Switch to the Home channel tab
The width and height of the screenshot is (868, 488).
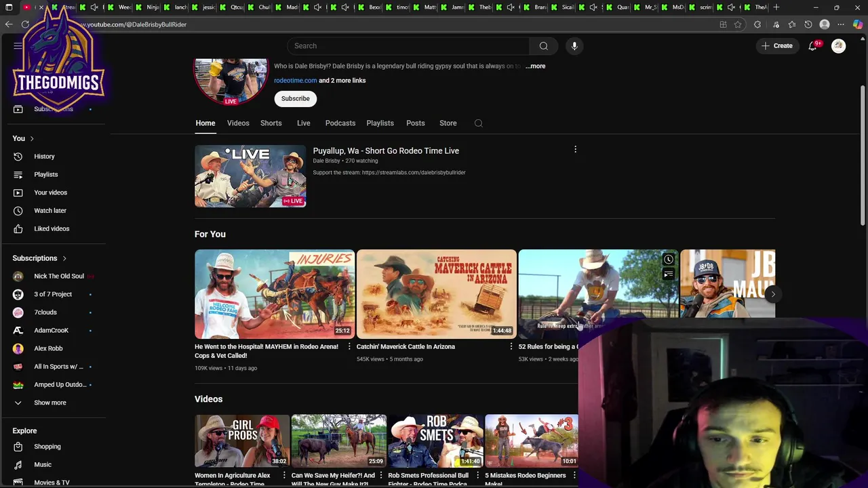click(x=205, y=123)
